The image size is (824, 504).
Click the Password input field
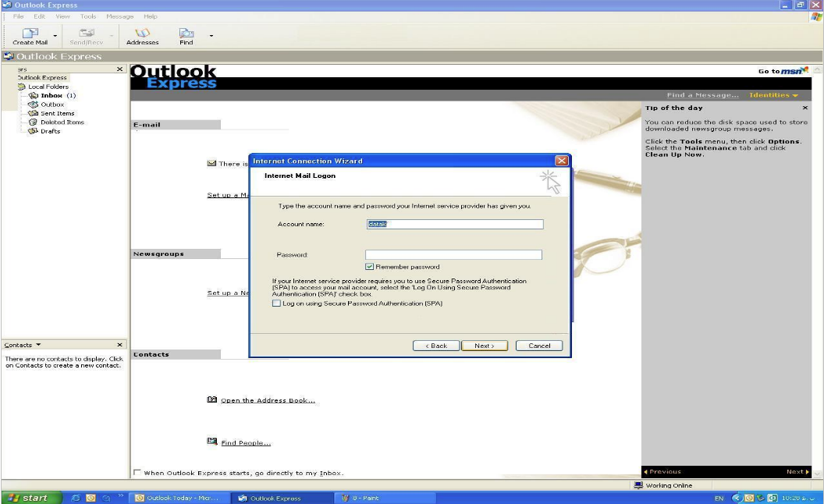[x=453, y=255]
